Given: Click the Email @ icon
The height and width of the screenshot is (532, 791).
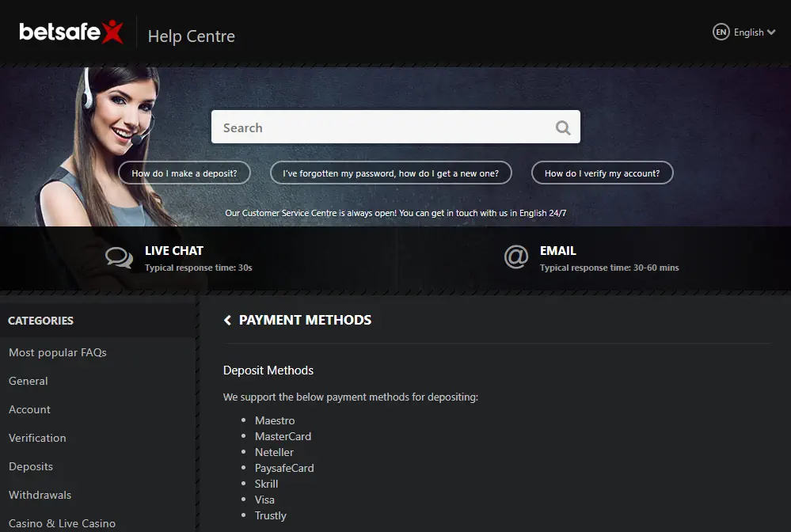Looking at the screenshot, I should pyautogui.click(x=516, y=257).
